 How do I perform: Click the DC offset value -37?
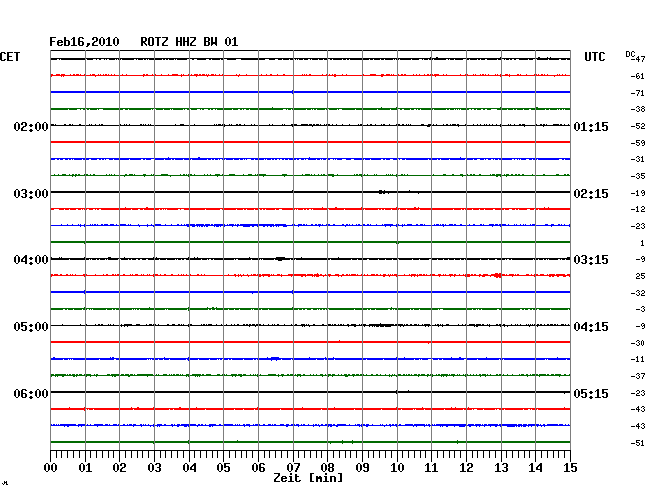[x=638, y=376]
